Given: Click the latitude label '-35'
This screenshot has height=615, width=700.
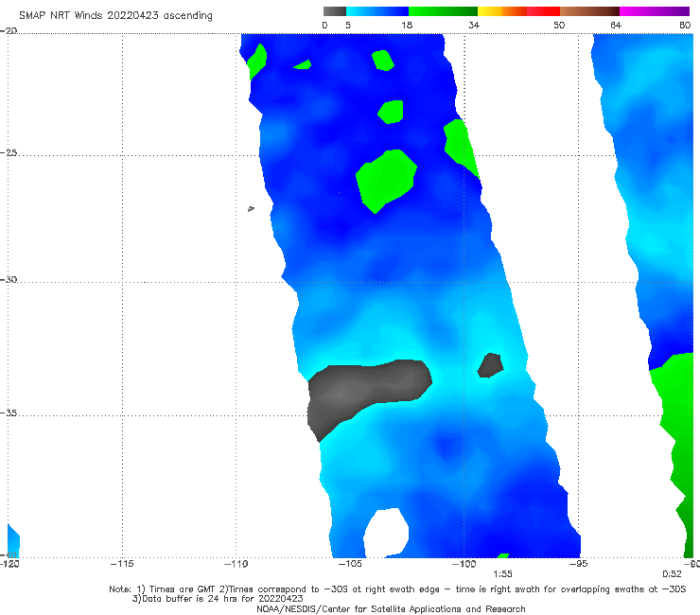Looking at the screenshot, I should click(x=9, y=413).
